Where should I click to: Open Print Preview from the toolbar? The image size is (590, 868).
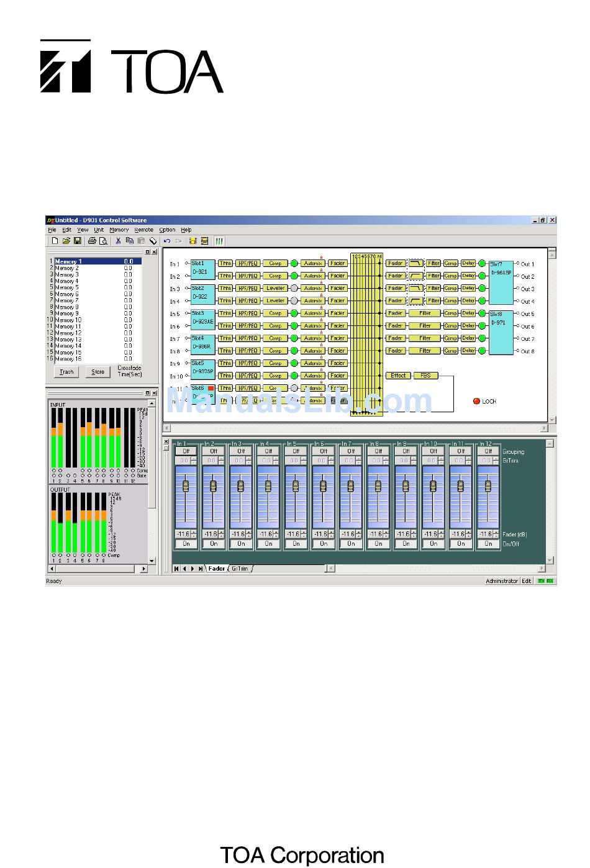tap(103, 241)
